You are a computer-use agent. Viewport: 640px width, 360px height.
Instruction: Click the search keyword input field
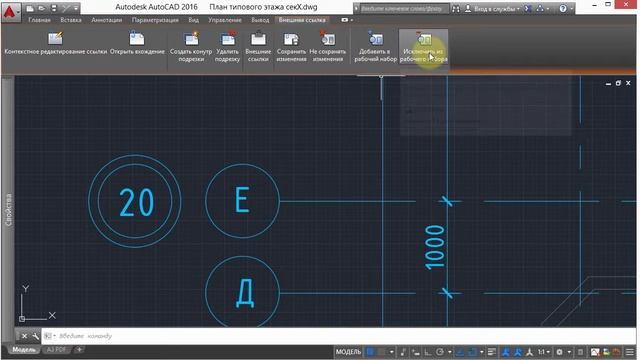[404, 8]
